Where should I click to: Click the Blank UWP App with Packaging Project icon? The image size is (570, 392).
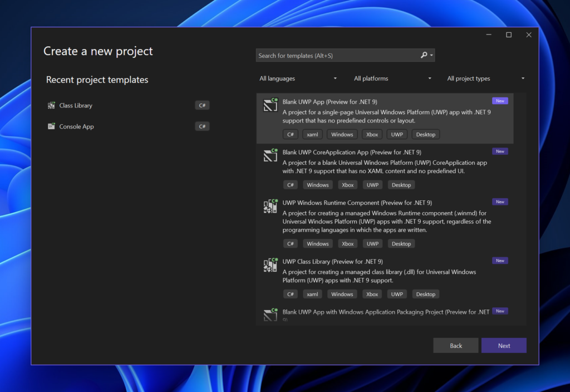coord(270,315)
